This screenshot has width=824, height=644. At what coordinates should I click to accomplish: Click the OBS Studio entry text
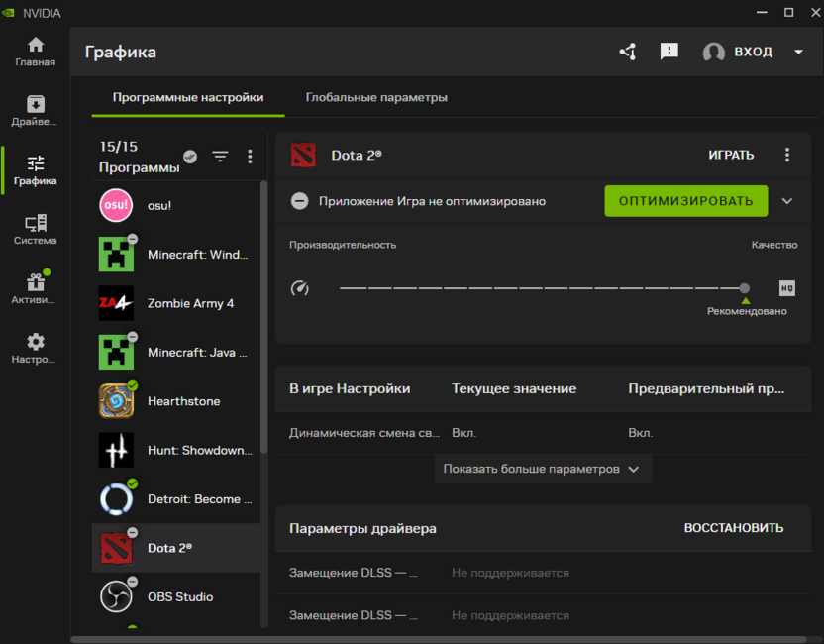tap(180, 597)
